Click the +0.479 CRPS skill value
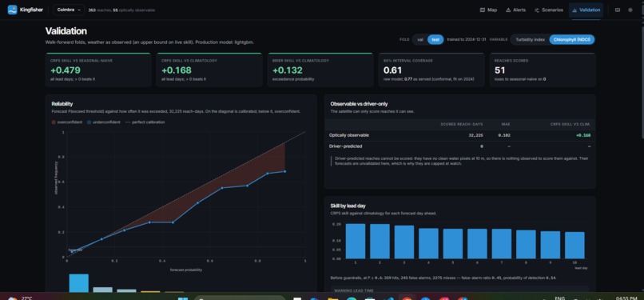 pyautogui.click(x=66, y=70)
